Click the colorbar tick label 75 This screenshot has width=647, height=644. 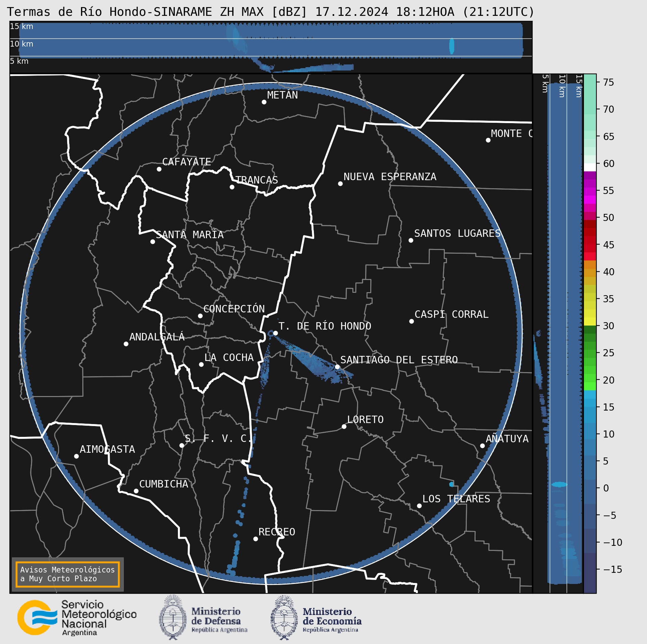609,82
